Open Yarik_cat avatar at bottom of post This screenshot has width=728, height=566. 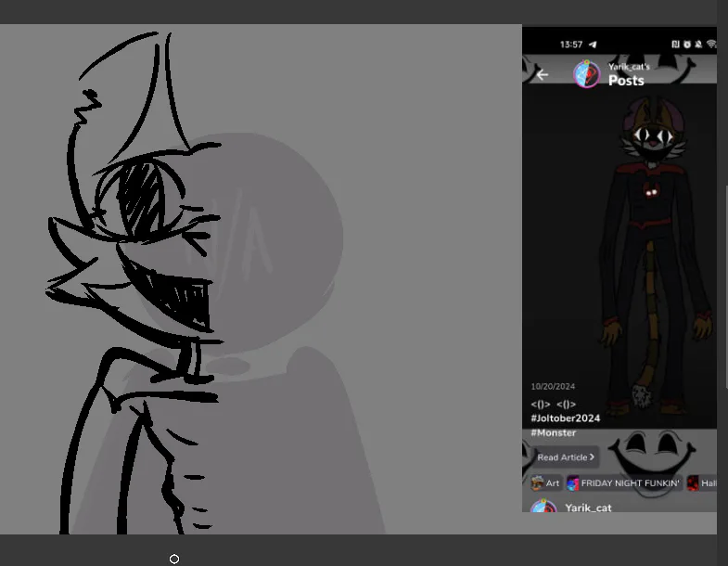point(543,507)
